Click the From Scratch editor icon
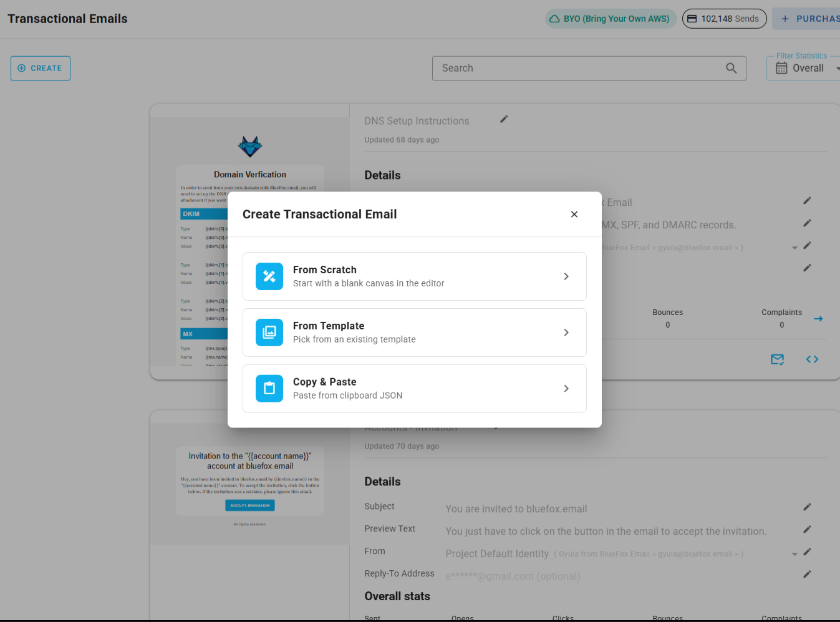The height and width of the screenshot is (622, 840). 269,276
